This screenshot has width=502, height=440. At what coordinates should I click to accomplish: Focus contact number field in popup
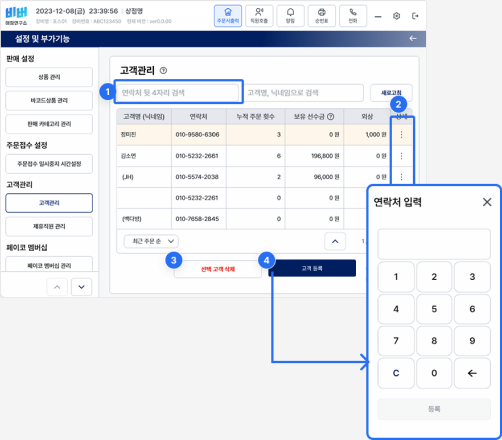pos(434,244)
